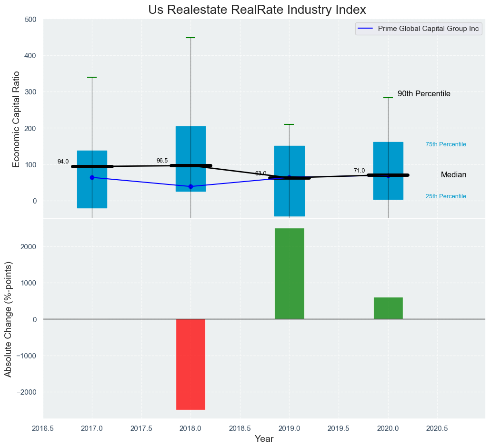Click the 96.5 median value label
490x448 pixels.
coord(162,161)
